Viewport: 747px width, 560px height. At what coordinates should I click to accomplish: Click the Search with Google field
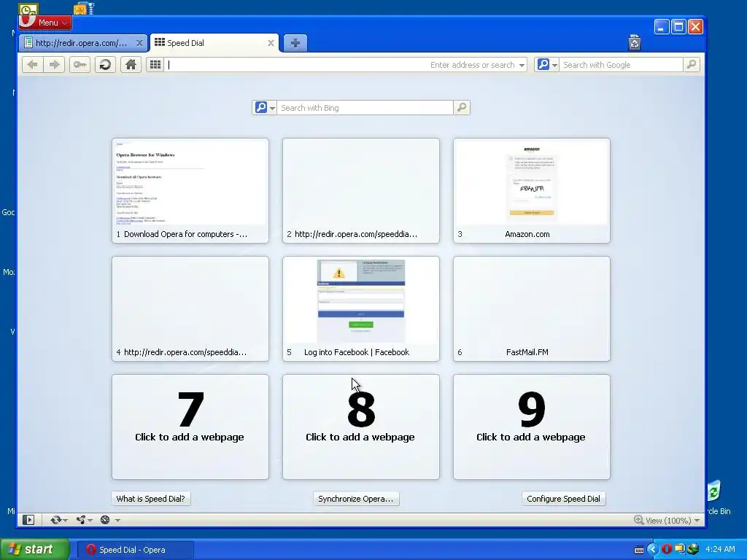(x=621, y=65)
